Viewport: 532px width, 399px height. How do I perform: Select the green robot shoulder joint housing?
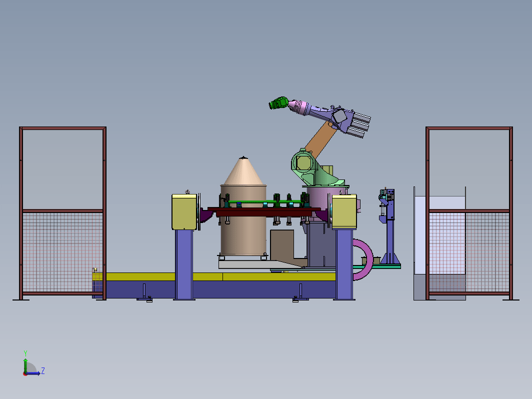[x=303, y=163]
